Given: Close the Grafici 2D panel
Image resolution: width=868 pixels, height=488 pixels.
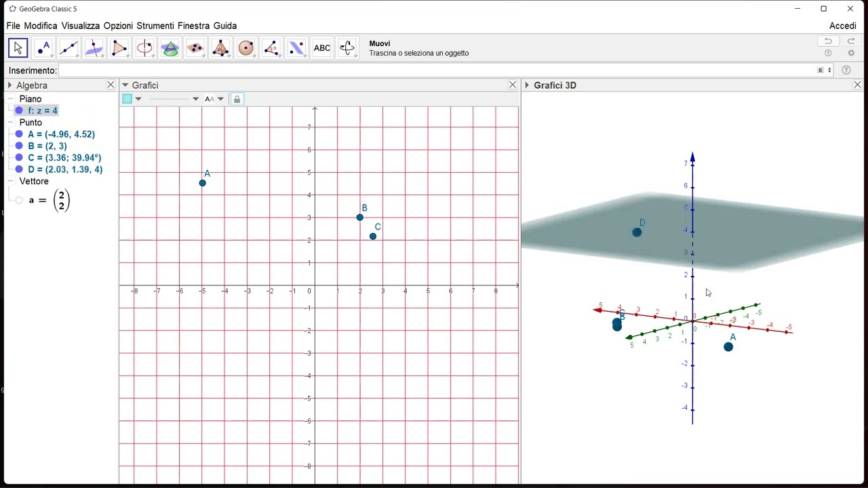Looking at the screenshot, I should [x=513, y=85].
